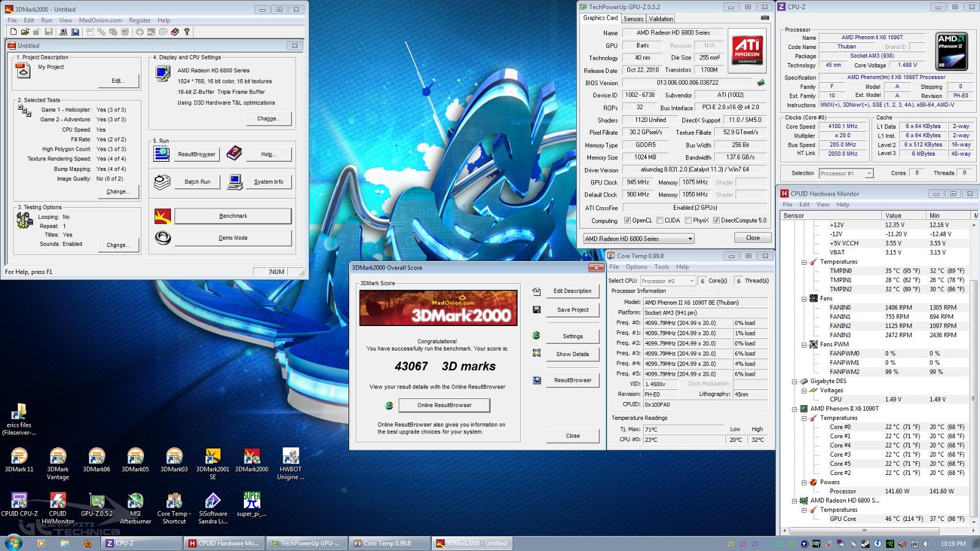Click the display settings monitor icon

pos(163,74)
